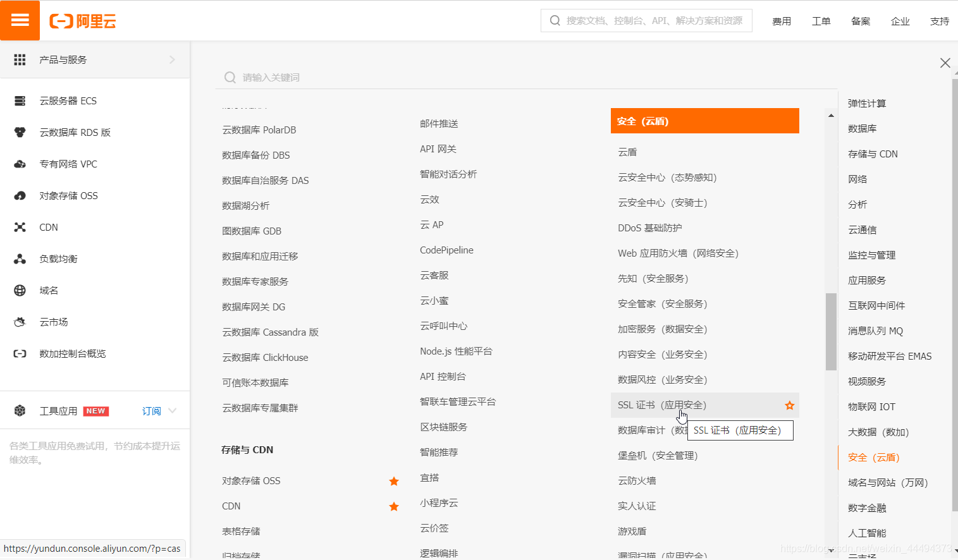Jump to 物联网 IOT category
958x560 pixels.
tap(871, 407)
